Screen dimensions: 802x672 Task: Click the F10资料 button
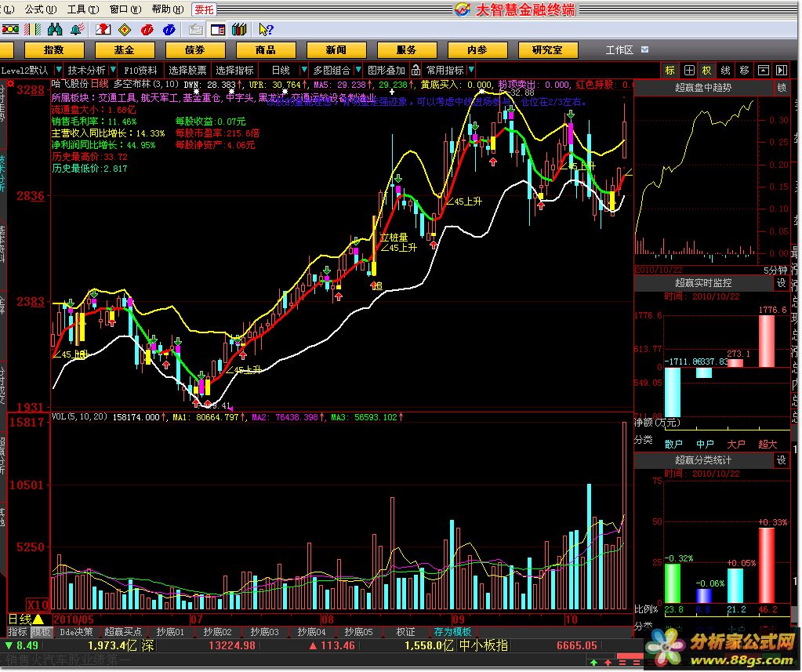point(140,70)
